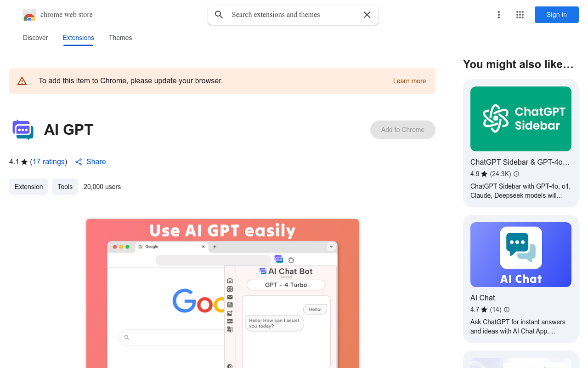Open the Use AI GPT easily screenshot
Screen dimensions: 588x368
(222, 293)
